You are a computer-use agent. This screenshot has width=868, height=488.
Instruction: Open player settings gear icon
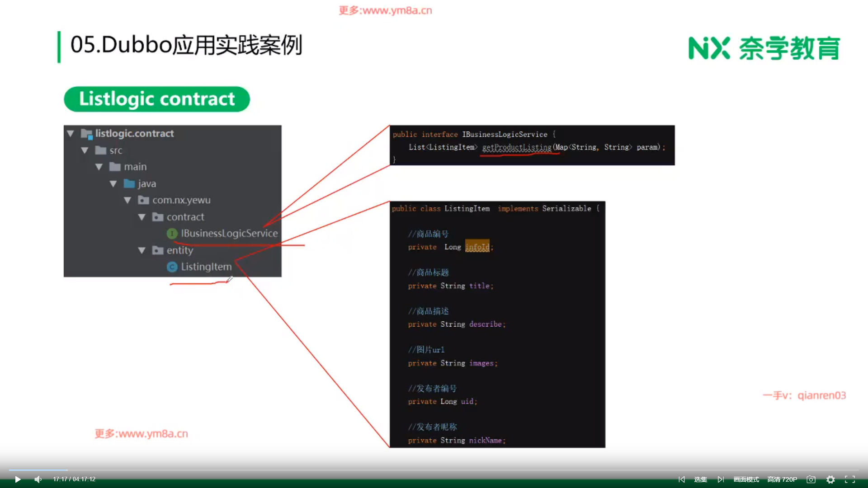(x=830, y=479)
